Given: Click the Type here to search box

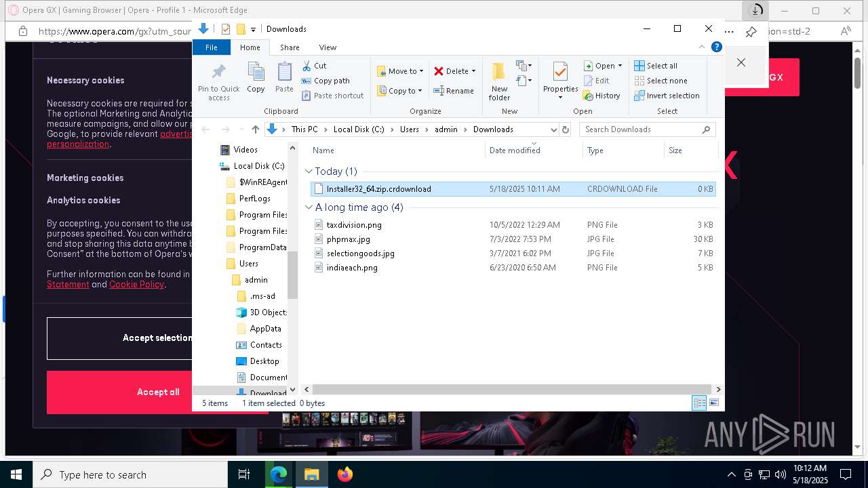Looking at the screenshot, I should click(x=130, y=474).
